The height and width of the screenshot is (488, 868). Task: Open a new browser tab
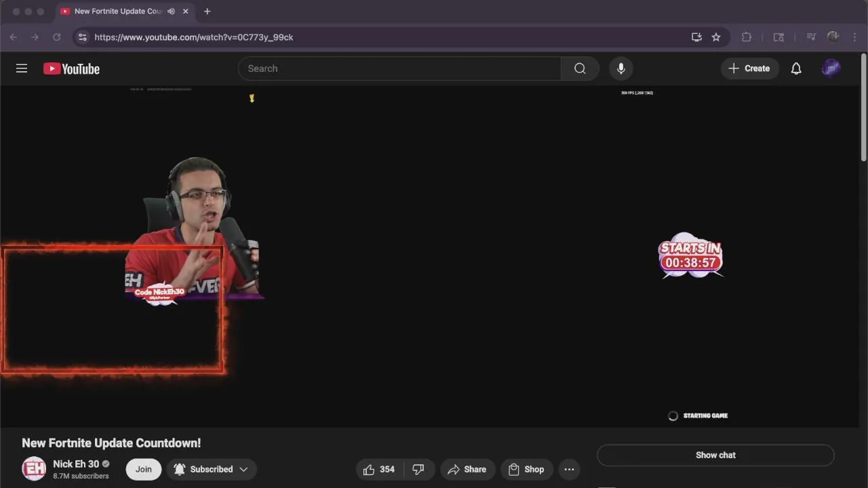click(207, 12)
